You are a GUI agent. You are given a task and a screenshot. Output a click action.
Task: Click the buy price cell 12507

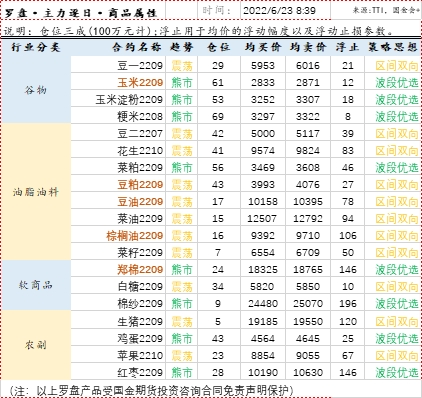262,219
